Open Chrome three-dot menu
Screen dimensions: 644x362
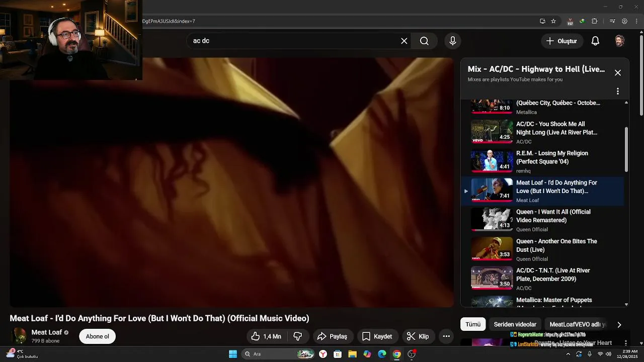[x=636, y=21]
